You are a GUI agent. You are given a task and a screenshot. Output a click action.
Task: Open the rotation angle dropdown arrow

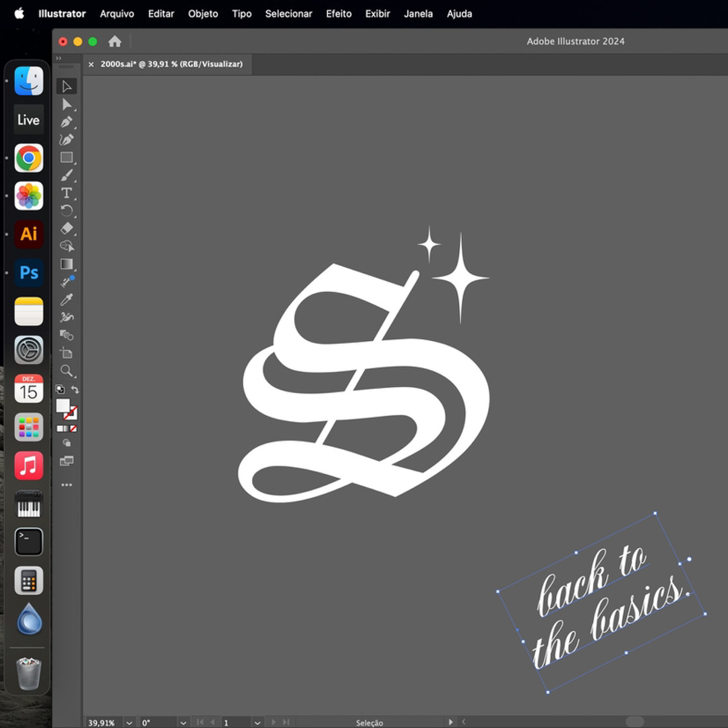click(183, 723)
